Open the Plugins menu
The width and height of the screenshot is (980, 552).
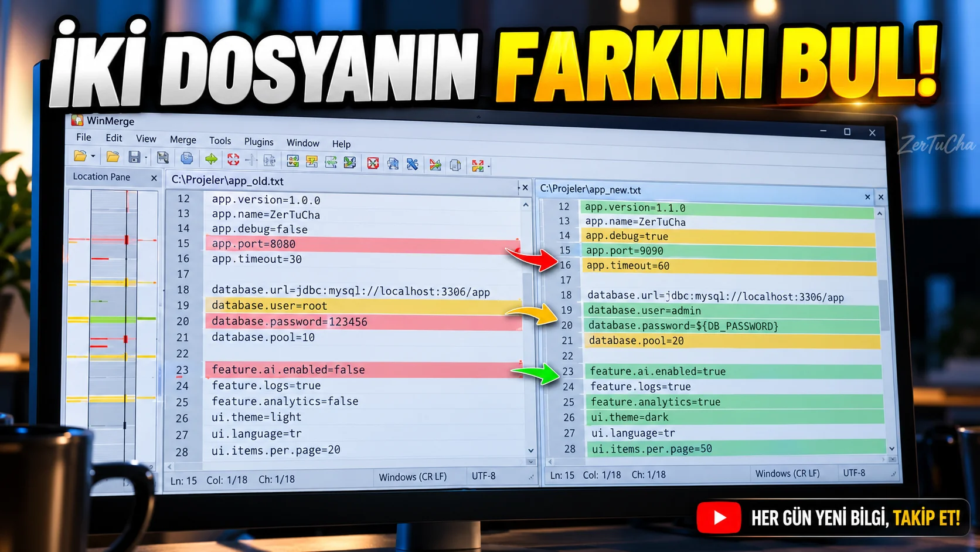pos(258,142)
